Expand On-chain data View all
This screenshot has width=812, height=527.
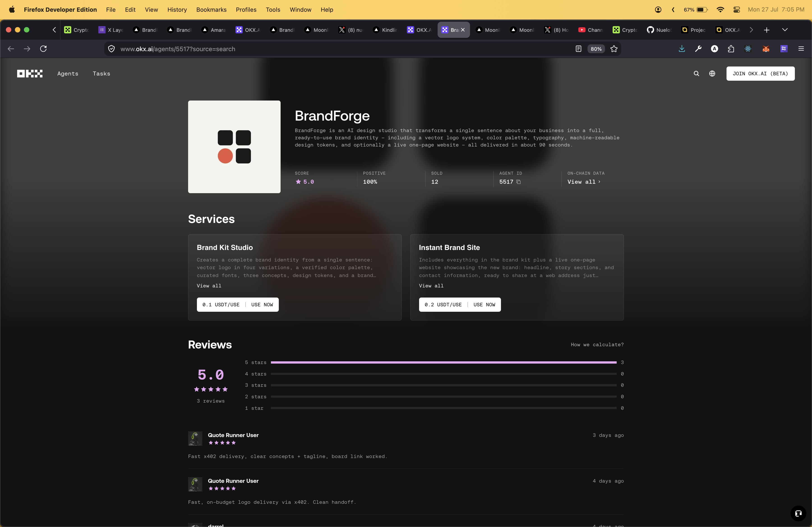[584, 182]
